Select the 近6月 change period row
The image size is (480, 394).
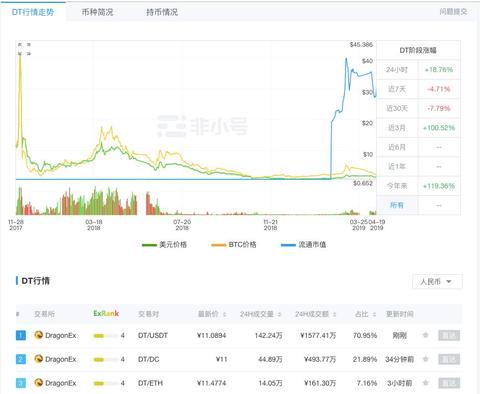418,147
